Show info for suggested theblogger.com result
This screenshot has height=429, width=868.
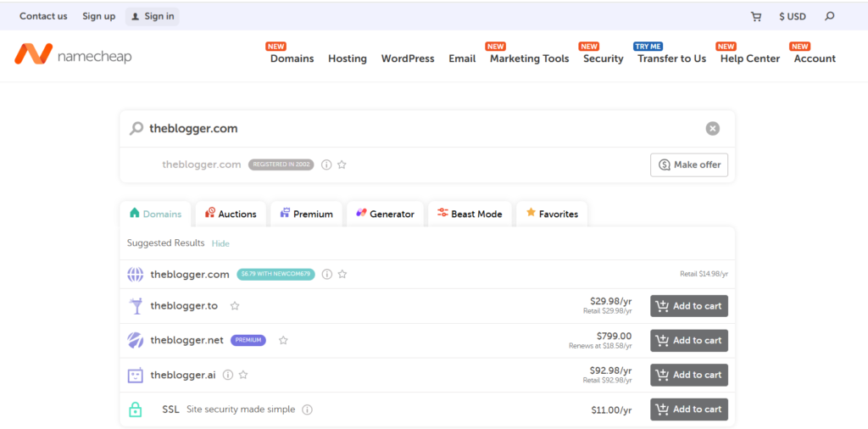327,274
